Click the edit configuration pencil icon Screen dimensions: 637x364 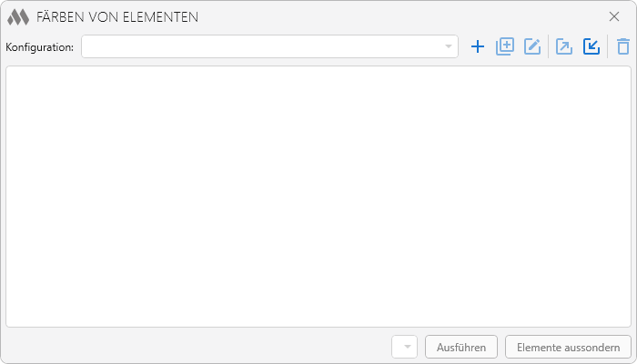point(532,46)
